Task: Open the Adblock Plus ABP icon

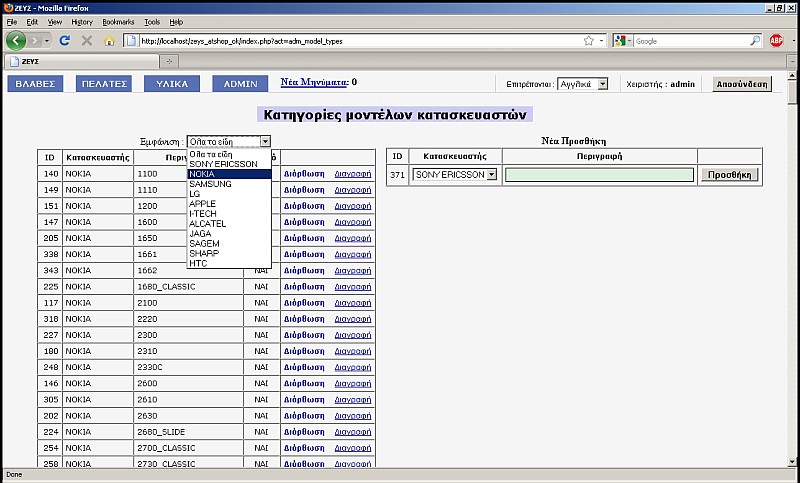Action: (x=776, y=41)
